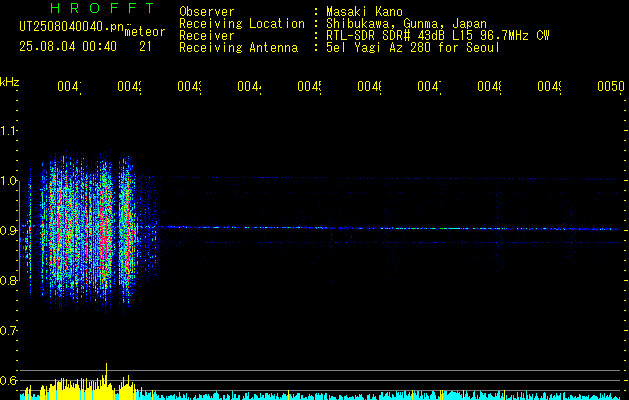Click the 'Observer' field label

coord(207,12)
